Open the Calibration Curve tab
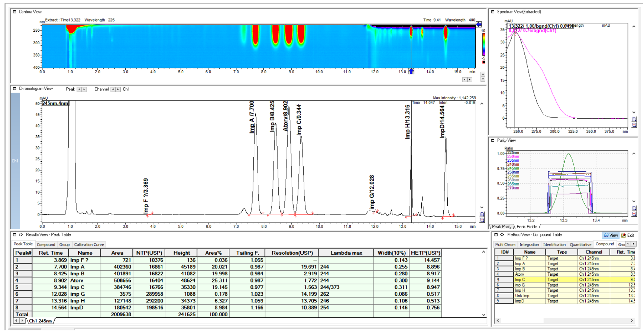This screenshot has height=333, width=644. click(89, 245)
